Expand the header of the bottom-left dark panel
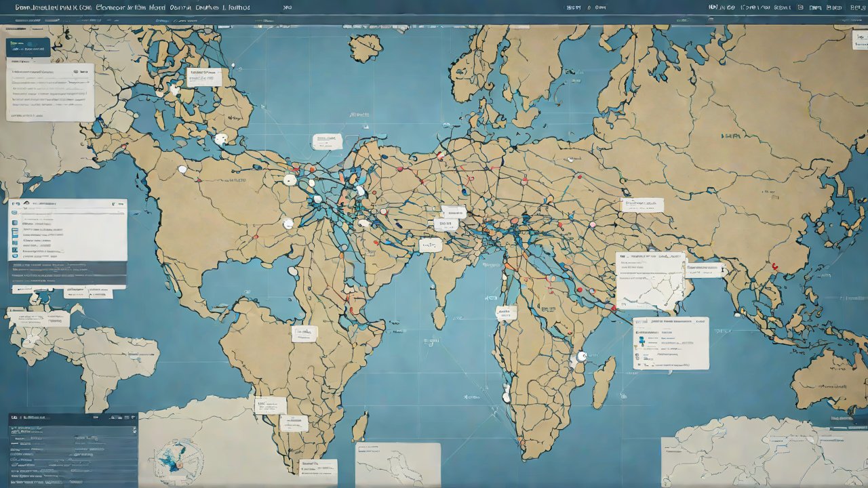This screenshot has height=488, width=868. 72,418
